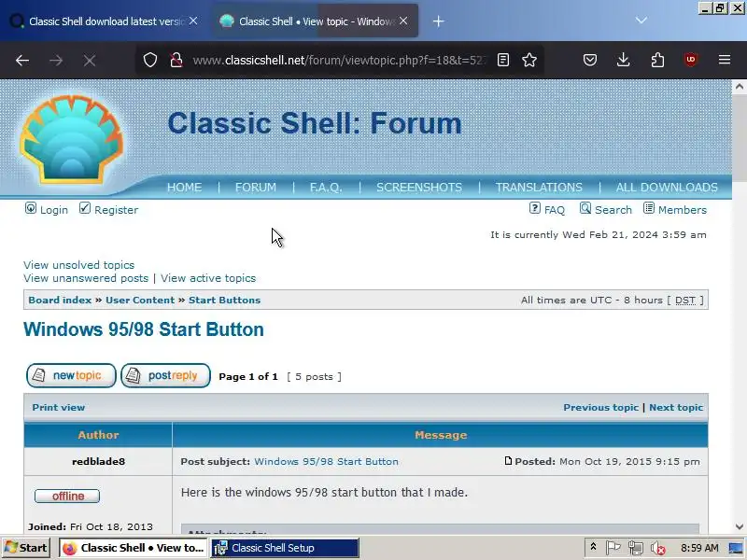Close the Classic Shell download tab
Image resolution: width=747 pixels, height=560 pixels.
click(193, 21)
